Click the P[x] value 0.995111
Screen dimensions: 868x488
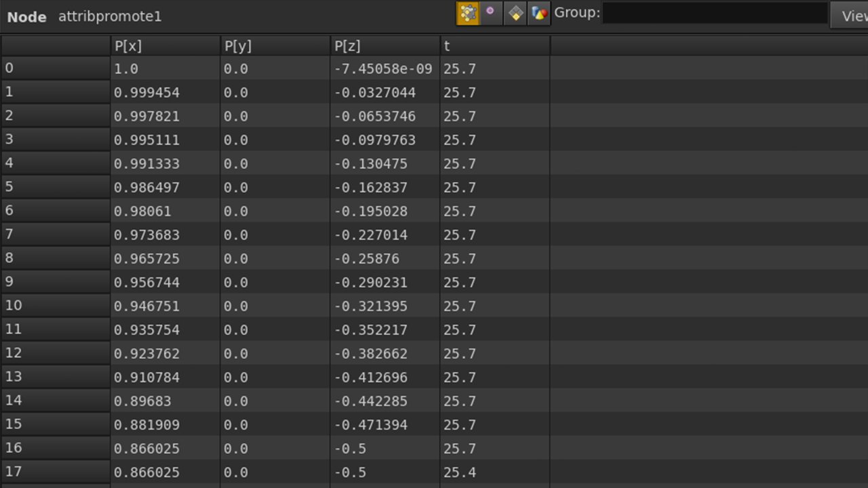[146, 140]
